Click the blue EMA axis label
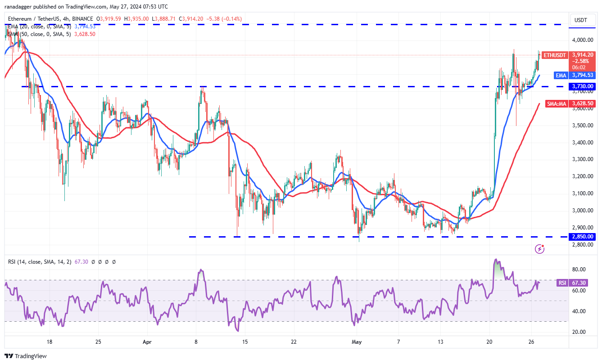 pyautogui.click(x=561, y=76)
